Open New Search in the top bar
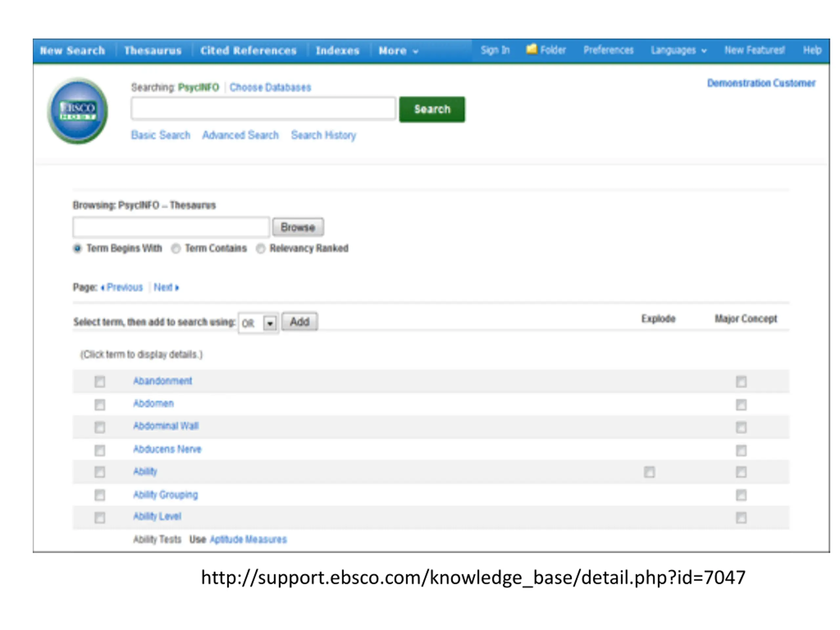 [73, 51]
